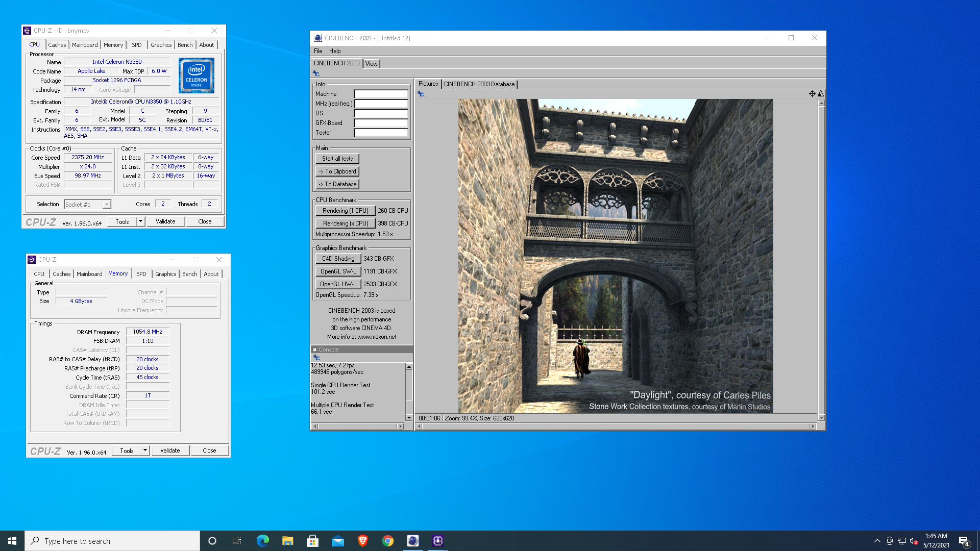The height and width of the screenshot is (551, 980).
Task: Run Rendering (1 CPU) benchmark
Action: coord(346,211)
